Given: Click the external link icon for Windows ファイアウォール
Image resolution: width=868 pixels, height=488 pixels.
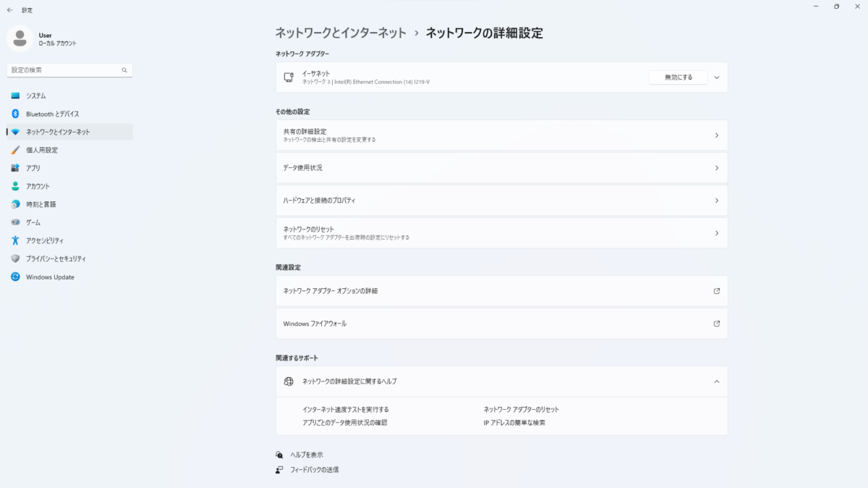Looking at the screenshot, I should [717, 324].
